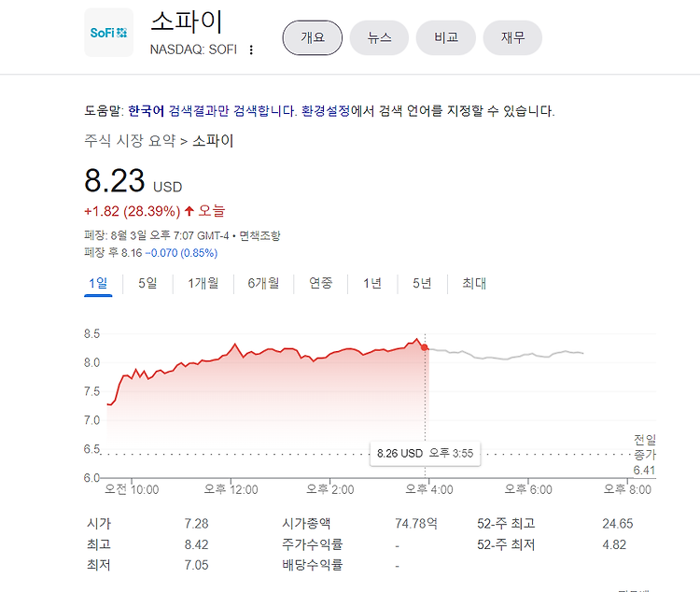Screen dimensions: 700x592
Task: Click the SoFi logo icon
Action: tap(108, 33)
